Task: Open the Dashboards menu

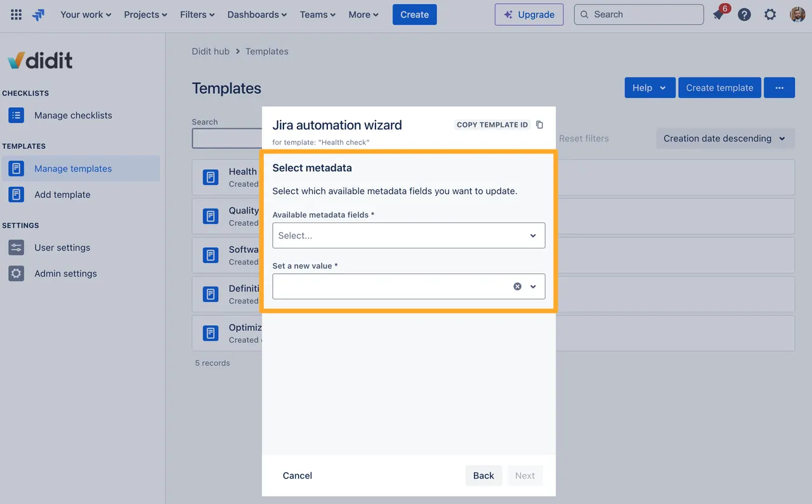Action: tap(257, 15)
